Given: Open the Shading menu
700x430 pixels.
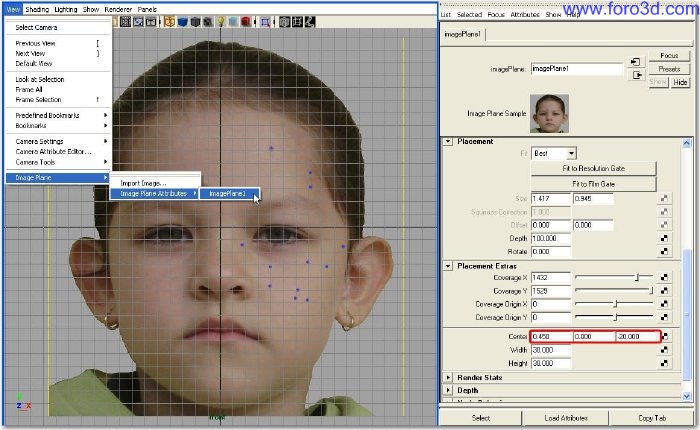Looking at the screenshot, I should (37, 9).
